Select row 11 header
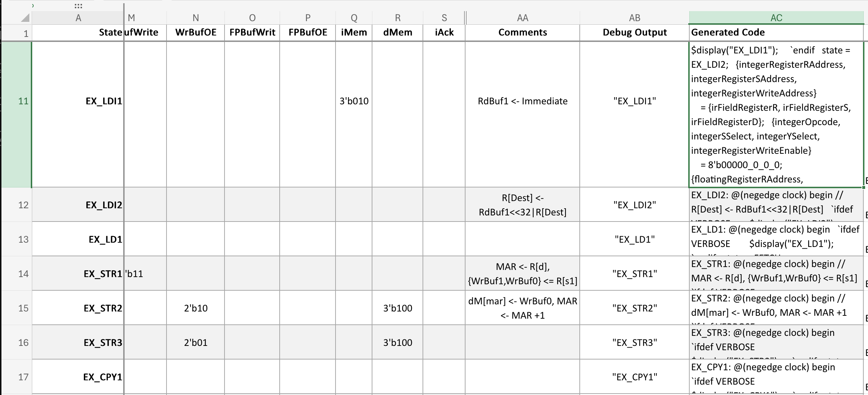Image resolution: width=868 pixels, height=395 pixels. [23, 101]
